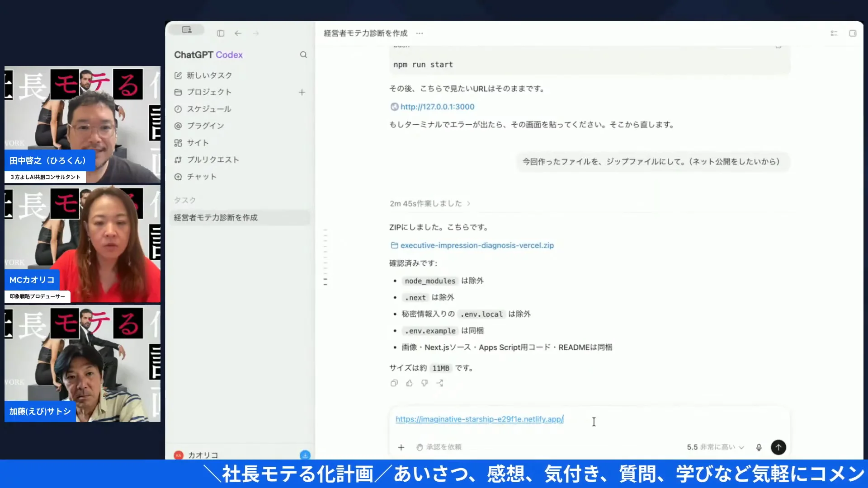
Task: Copy the response with the copy icon
Action: point(394,383)
